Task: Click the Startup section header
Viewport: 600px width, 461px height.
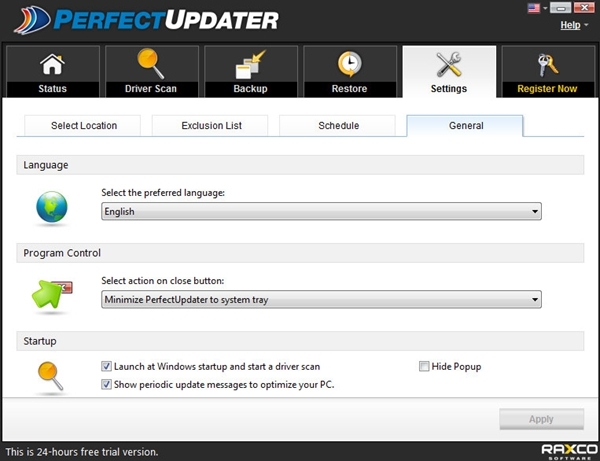Action: coord(300,341)
